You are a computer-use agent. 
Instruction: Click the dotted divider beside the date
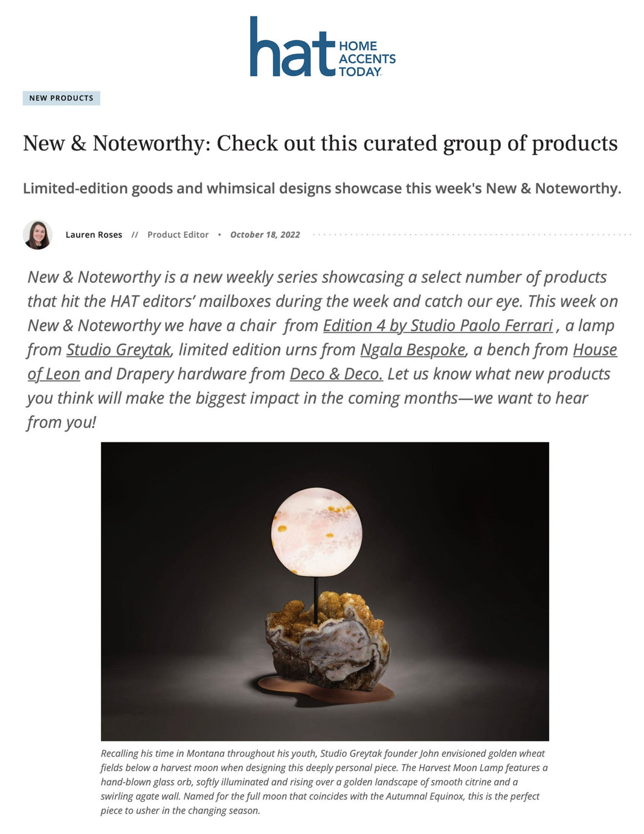471,234
